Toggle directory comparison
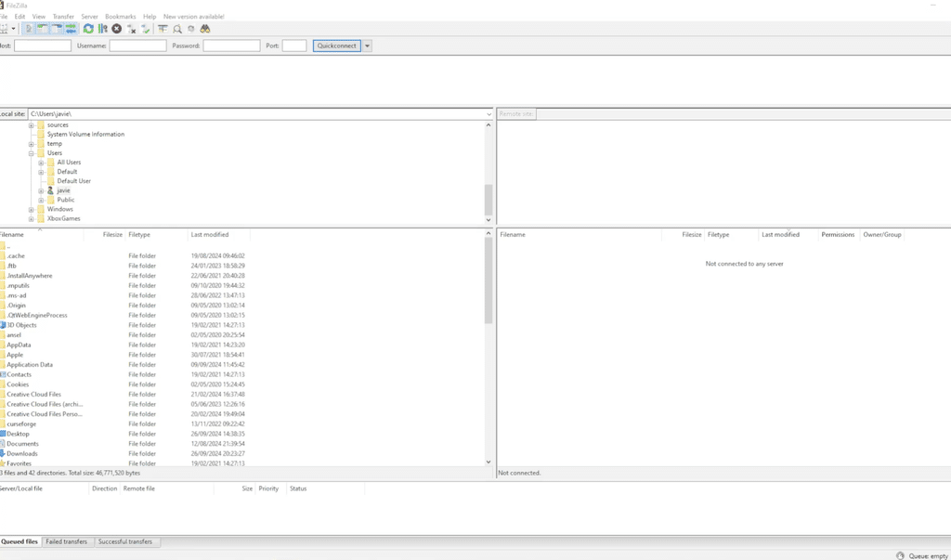 tap(177, 29)
